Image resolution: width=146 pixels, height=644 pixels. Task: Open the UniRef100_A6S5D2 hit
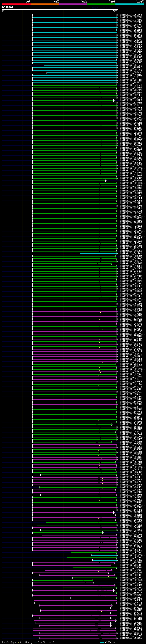click(x=131, y=304)
